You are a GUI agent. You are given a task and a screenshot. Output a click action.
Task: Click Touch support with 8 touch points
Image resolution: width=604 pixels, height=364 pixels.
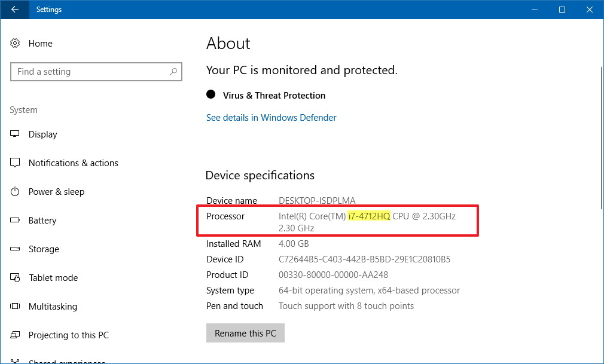point(346,306)
